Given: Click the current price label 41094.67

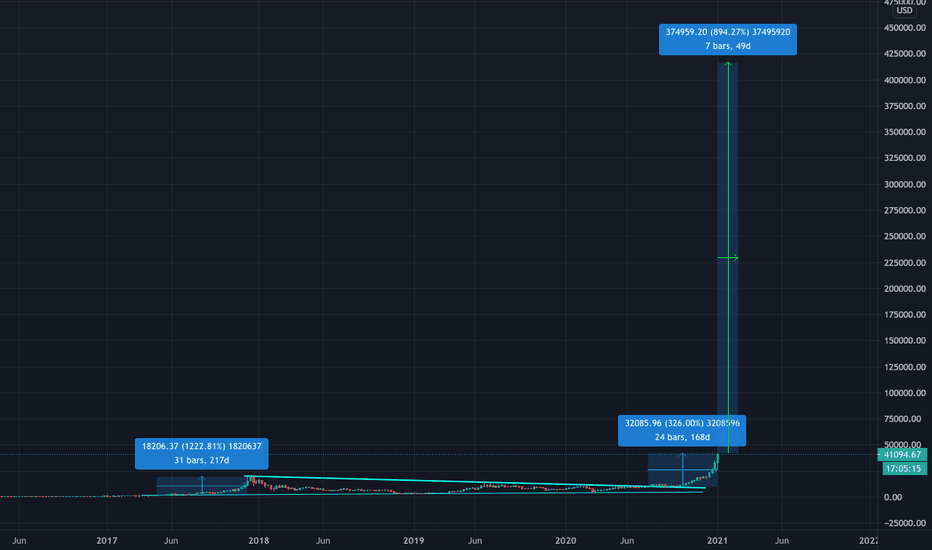Looking at the screenshot, I should point(902,455).
